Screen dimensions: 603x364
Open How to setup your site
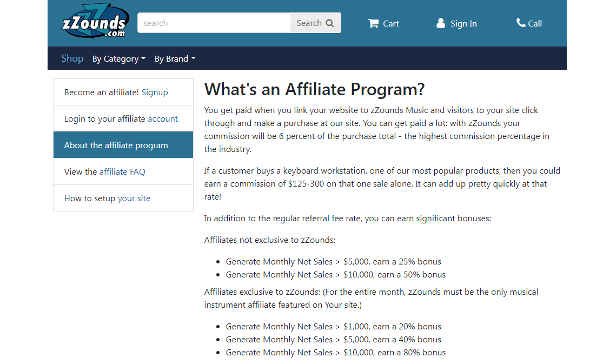point(123,198)
